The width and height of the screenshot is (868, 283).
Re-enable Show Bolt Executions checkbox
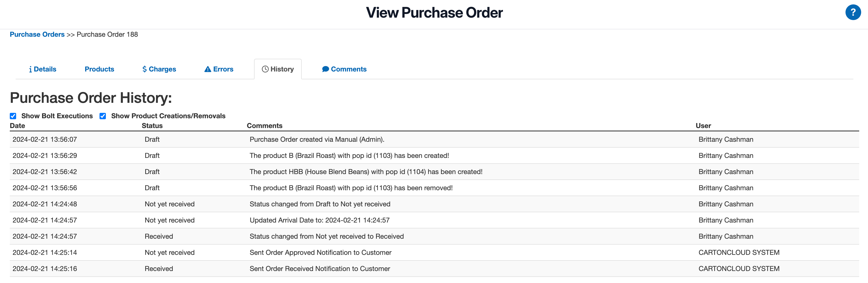[x=13, y=116]
